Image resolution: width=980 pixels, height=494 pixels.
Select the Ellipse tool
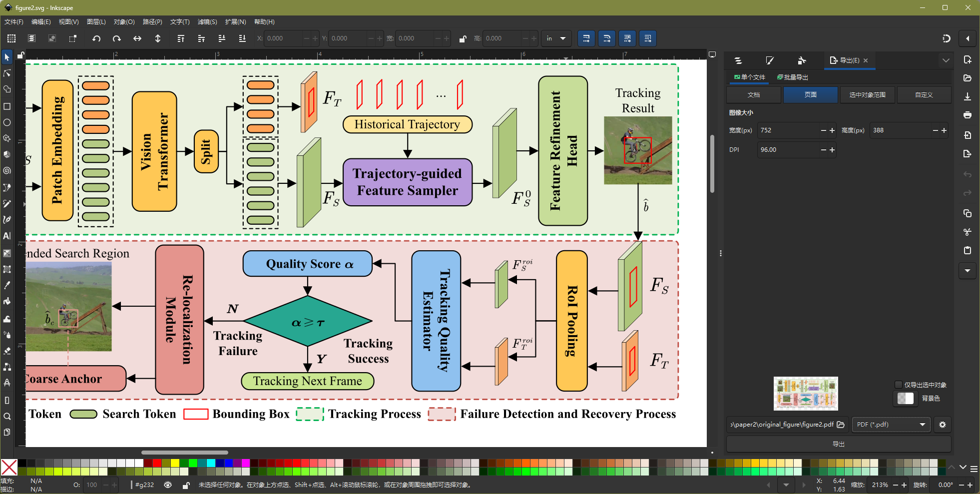[7, 122]
